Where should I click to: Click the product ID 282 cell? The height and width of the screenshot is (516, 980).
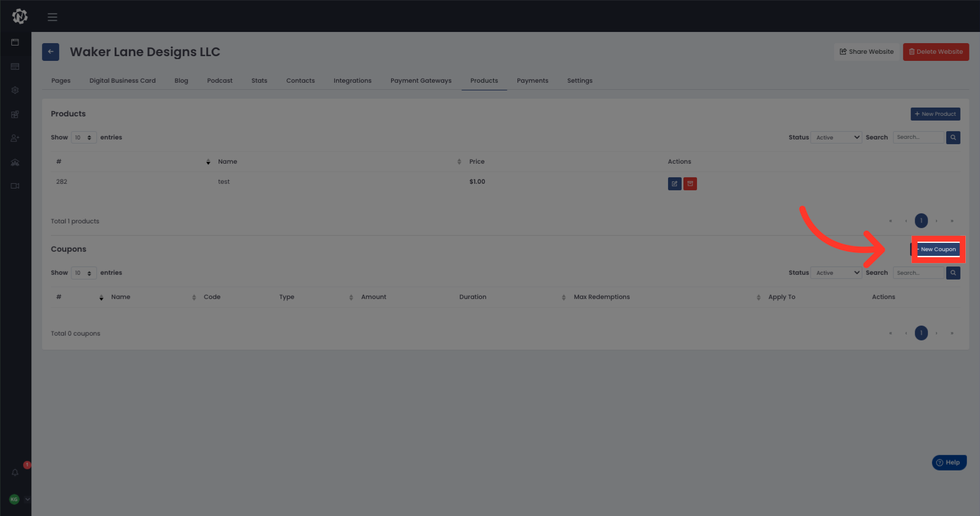pyautogui.click(x=61, y=182)
